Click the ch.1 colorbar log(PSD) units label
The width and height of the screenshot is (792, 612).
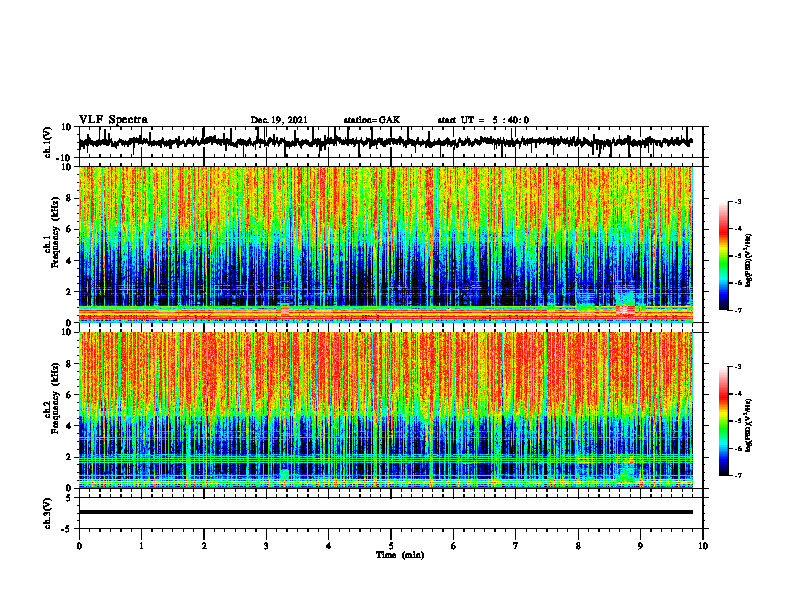click(x=749, y=261)
